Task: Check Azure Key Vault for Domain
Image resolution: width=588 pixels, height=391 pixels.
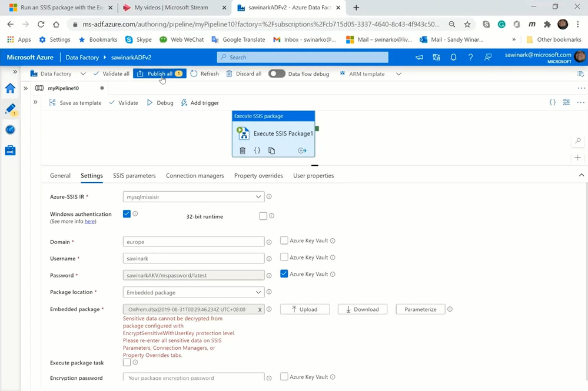Action: [x=284, y=240]
